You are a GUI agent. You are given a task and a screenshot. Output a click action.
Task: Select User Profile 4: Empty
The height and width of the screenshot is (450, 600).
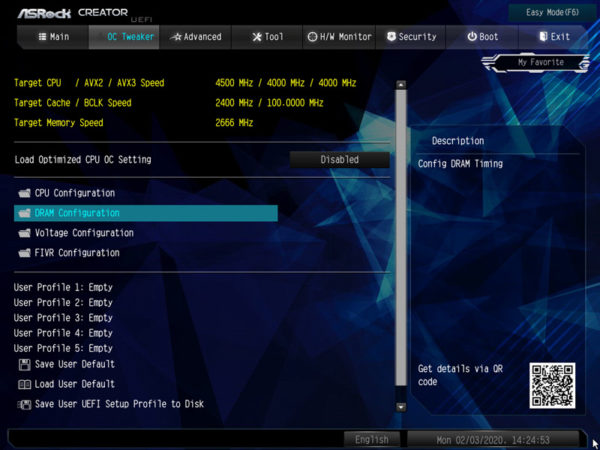pos(63,333)
